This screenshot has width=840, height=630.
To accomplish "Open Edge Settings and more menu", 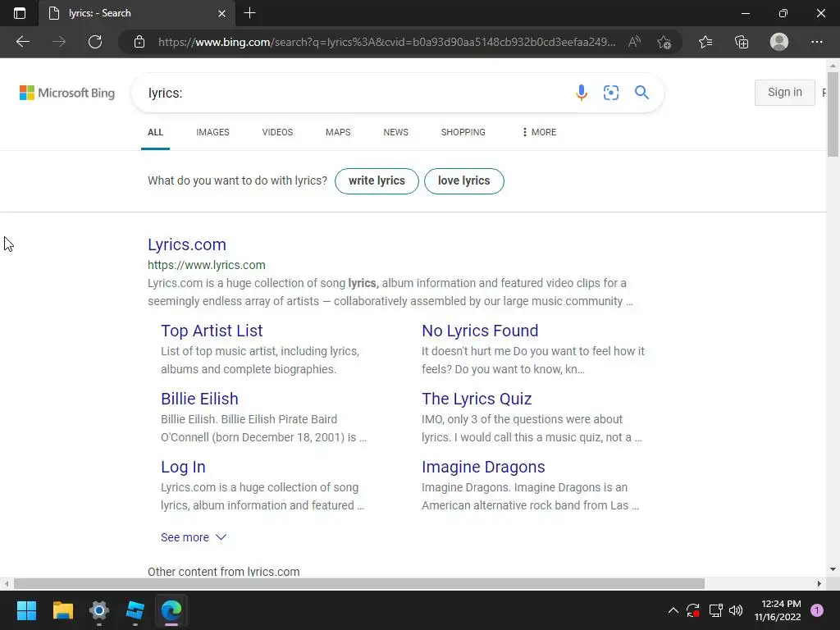I will 816,42.
